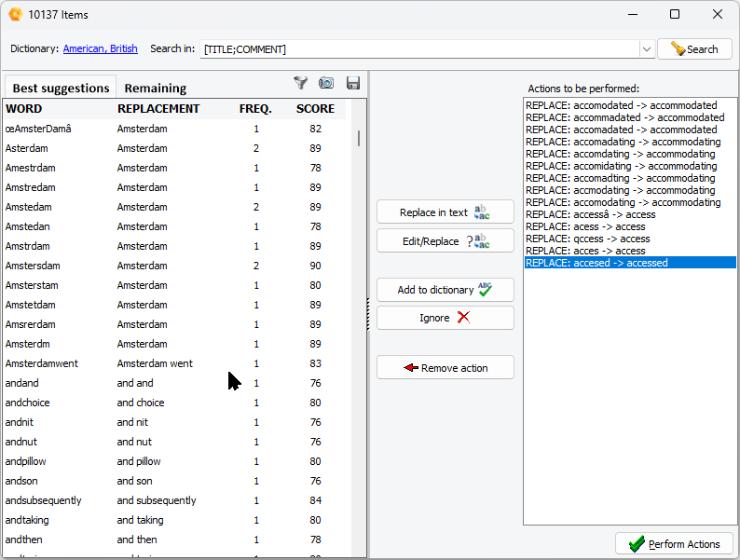Viewport: 740px width, 560px height.
Task: Select action 'accomadating -> accommodating'
Action: [x=630, y=142]
